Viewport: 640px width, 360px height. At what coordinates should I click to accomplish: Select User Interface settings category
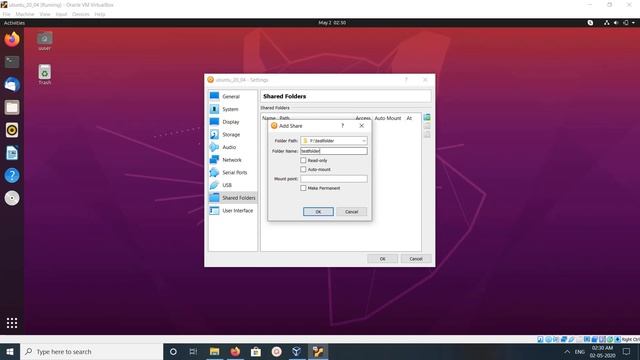[233, 211]
